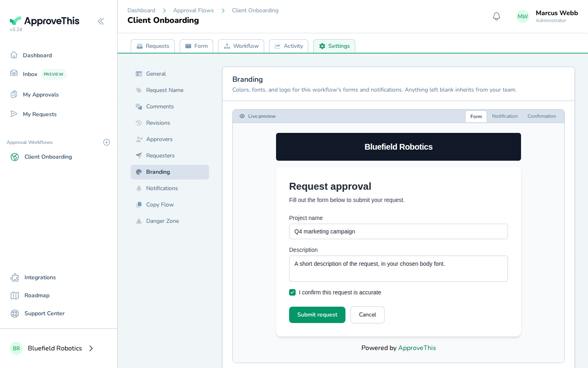Click the Integrations puzzle icon

coord(15,278)
